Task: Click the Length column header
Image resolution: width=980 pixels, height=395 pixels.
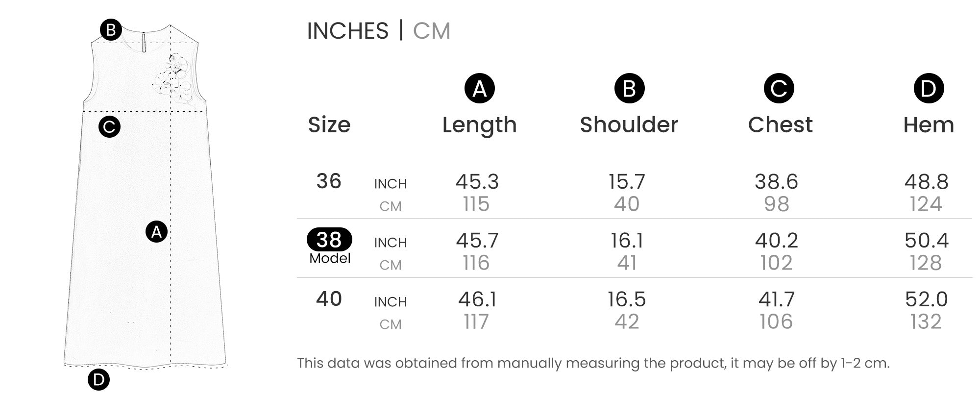Action: 480,125
